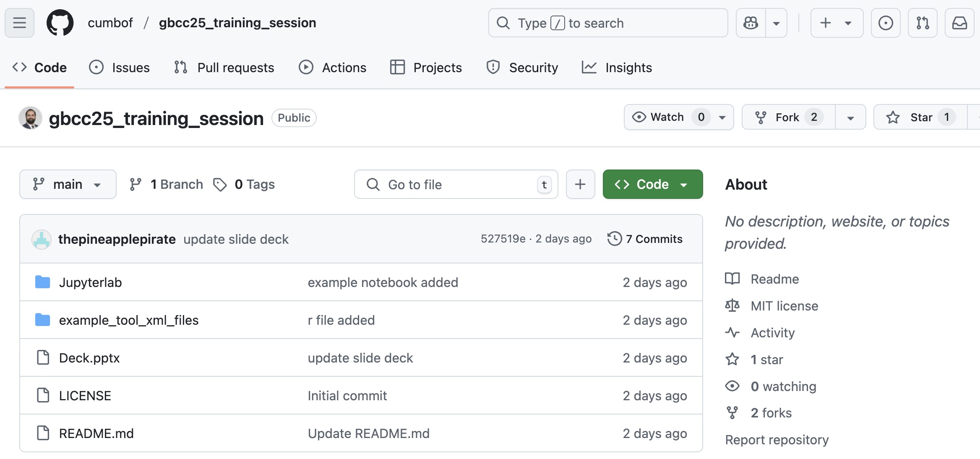Image resolution: width=980 pixels, height=459 pixels.
Task: Expand the main branch selector
Action: coord(68,184)
